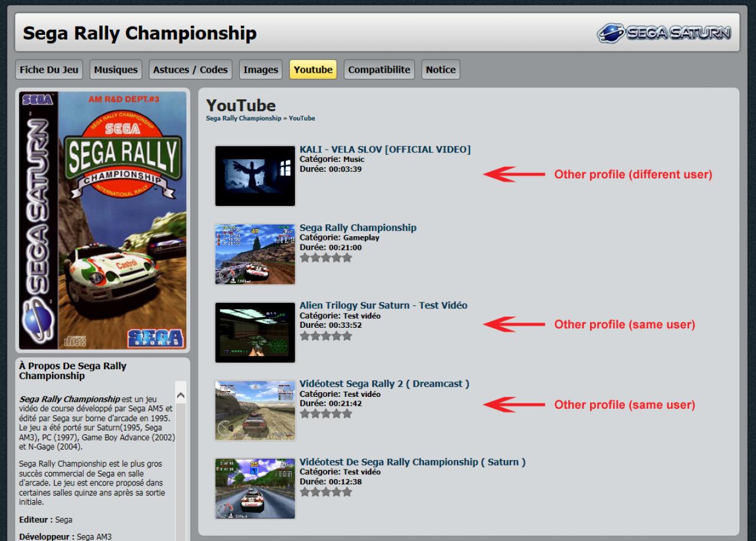
Task: Open the Compatibilite tab
Action: click(379, 70)
